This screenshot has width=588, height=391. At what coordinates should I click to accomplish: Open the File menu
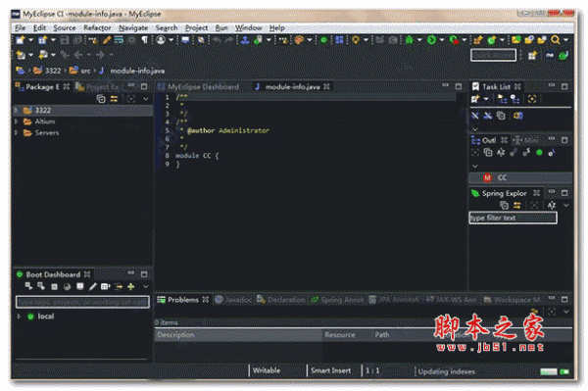coord(20,27)
